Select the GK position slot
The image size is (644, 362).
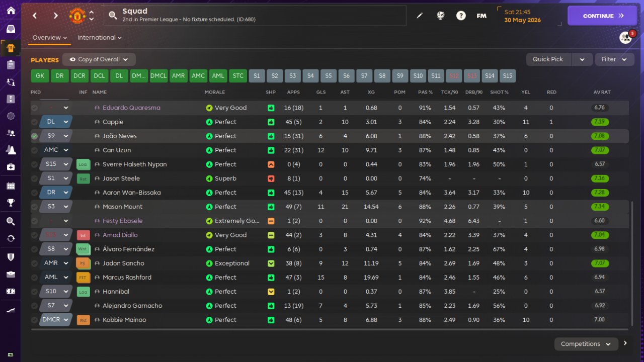[x=40, y=76]
